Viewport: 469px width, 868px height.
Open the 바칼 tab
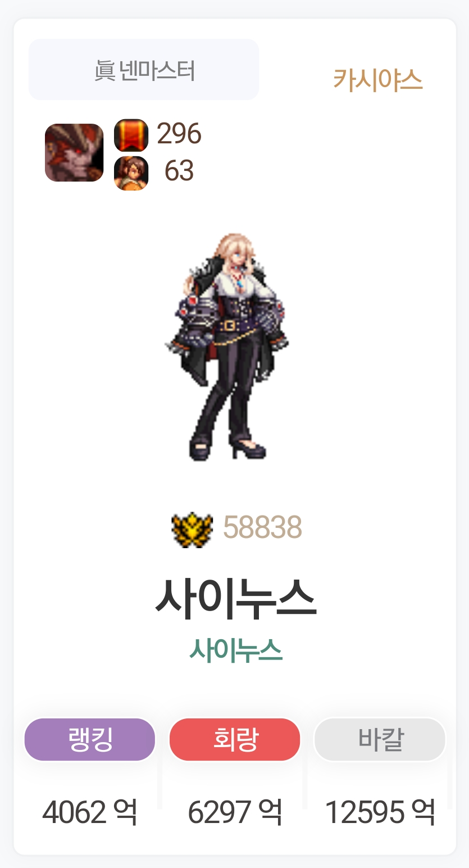pyautogui.click(x=380, y=739)
